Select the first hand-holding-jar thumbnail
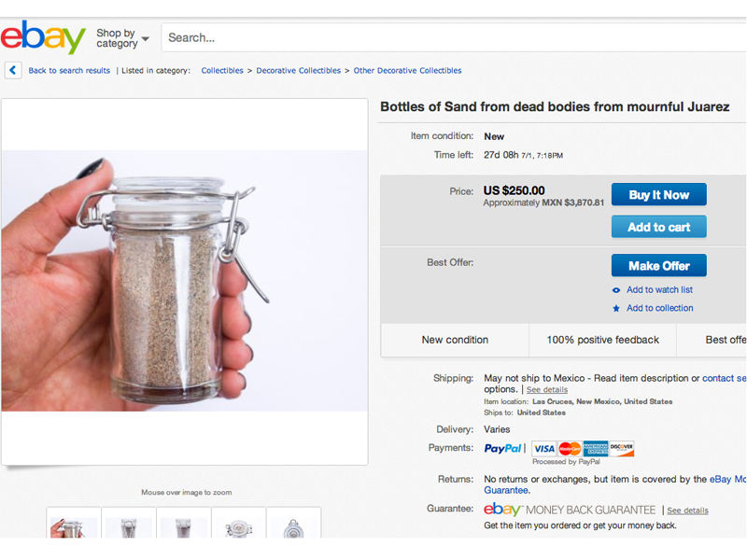The image size is (747, 560). click(73, 525)
